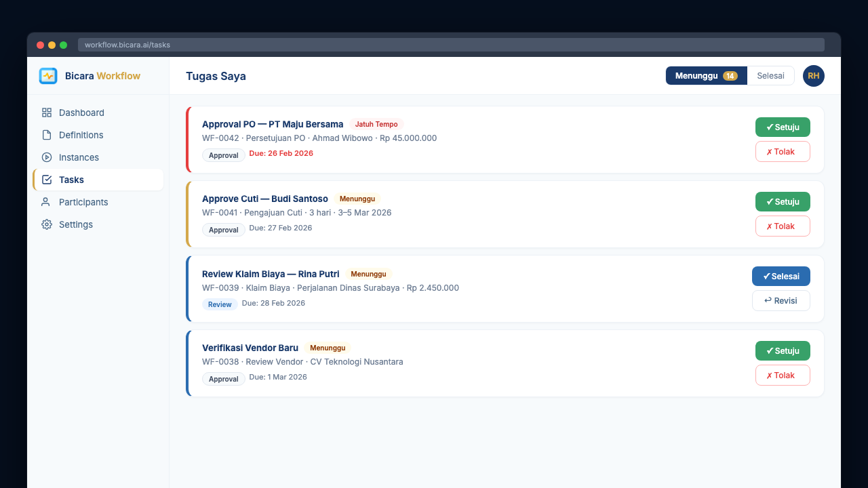Open Instances via its play icon
Viewport: 868px width, 488px height.
46,157
